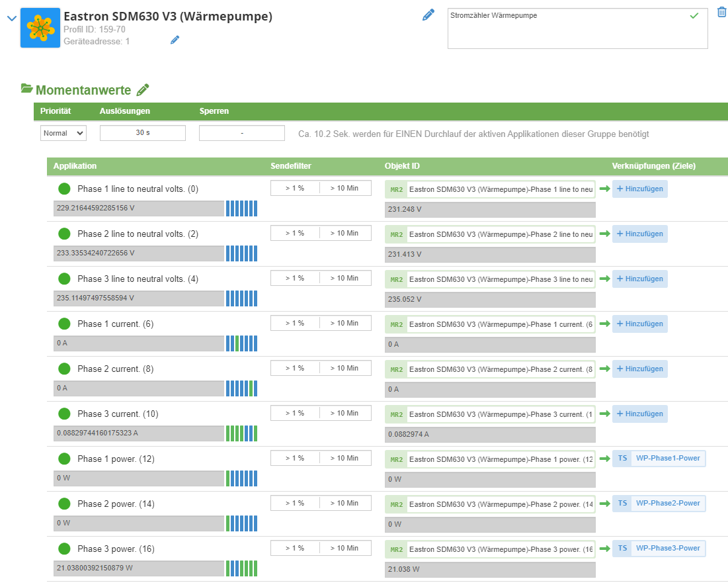
Task: Toggle Phase 2 current status indicator
Action: [65, 369]
